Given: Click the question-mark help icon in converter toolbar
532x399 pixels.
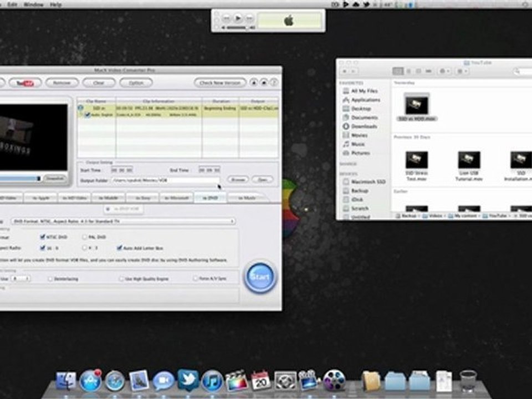Looking at the screenshot, I should pos(274,83).
